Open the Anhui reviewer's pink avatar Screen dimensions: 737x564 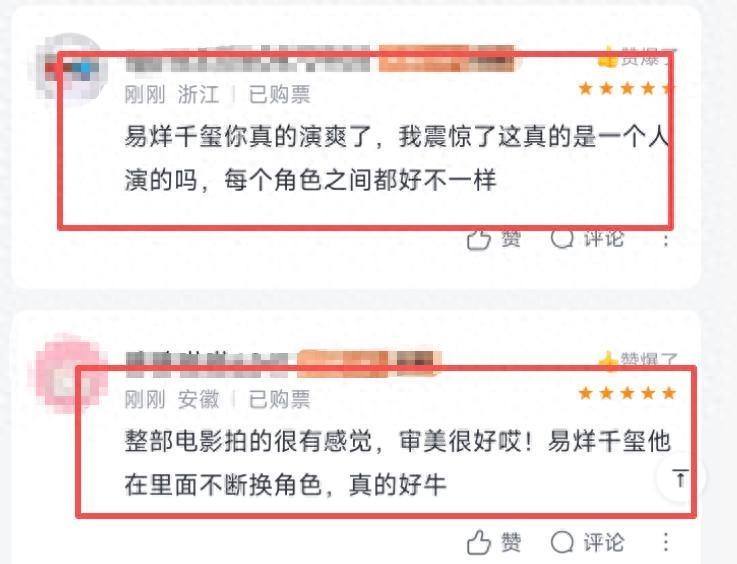click(70, 374)
